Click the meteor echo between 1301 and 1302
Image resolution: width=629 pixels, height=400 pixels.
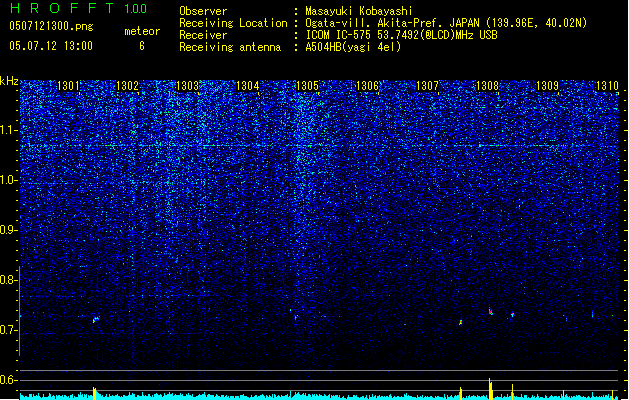(95, 320)
